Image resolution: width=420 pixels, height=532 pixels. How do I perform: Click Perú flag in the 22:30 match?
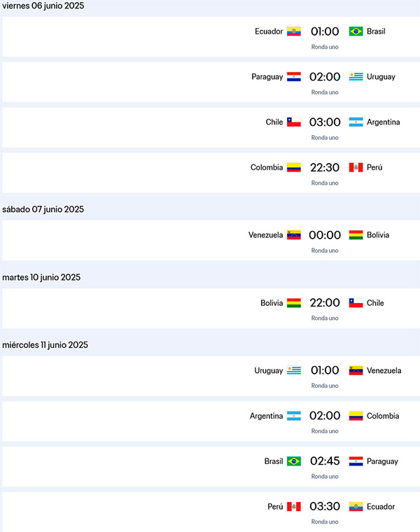coord(356,167)
